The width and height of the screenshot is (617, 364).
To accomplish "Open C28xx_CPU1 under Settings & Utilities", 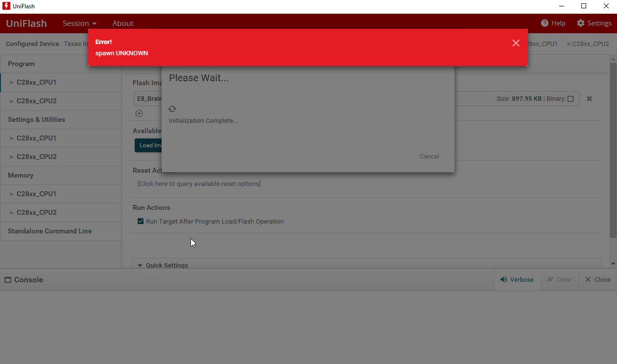I will [61, 138].
